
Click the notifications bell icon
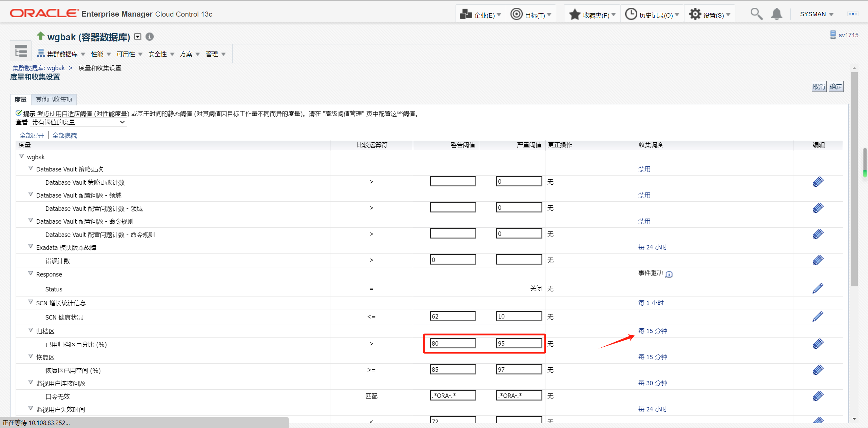tap(776, 14)
